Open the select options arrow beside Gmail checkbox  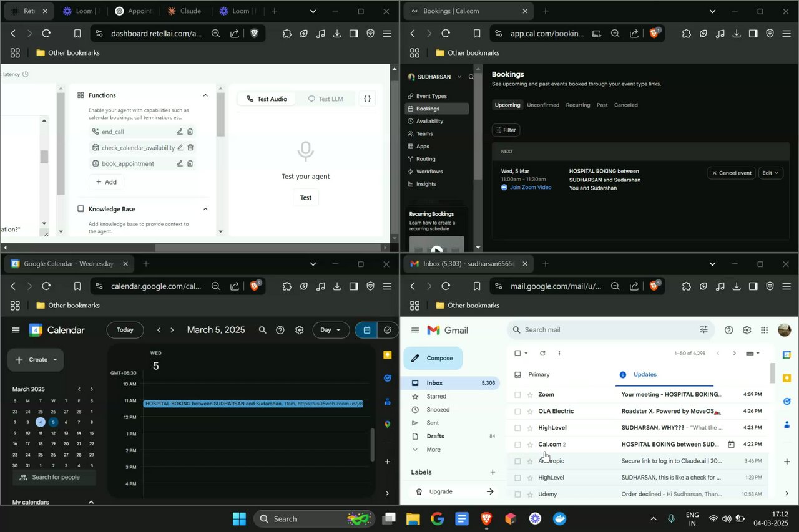point(526,353)
